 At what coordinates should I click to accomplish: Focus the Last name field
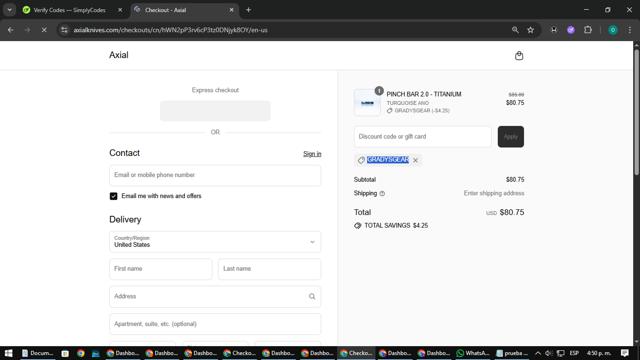coord(270,269)
